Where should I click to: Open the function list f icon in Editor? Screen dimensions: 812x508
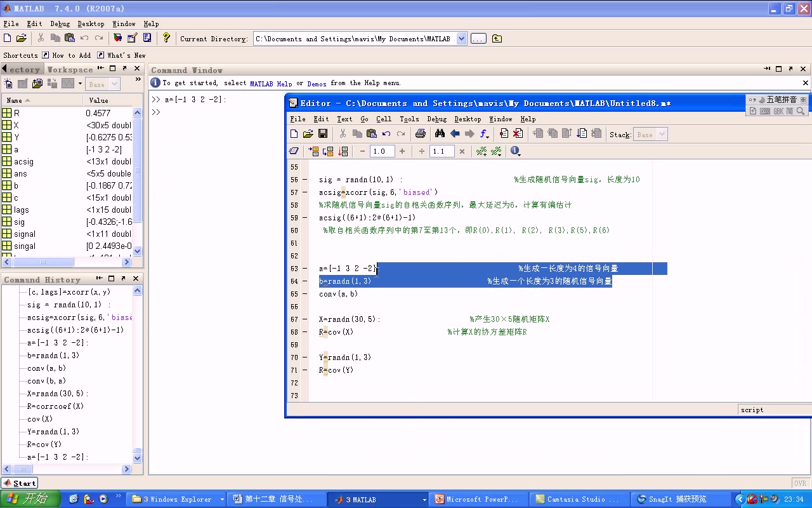(x=484, y=133)
